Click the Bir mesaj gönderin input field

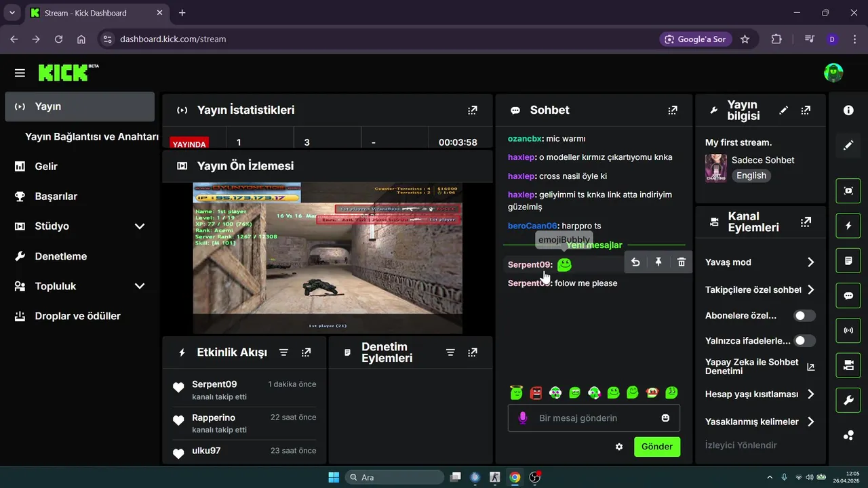(x=593, y=418)
